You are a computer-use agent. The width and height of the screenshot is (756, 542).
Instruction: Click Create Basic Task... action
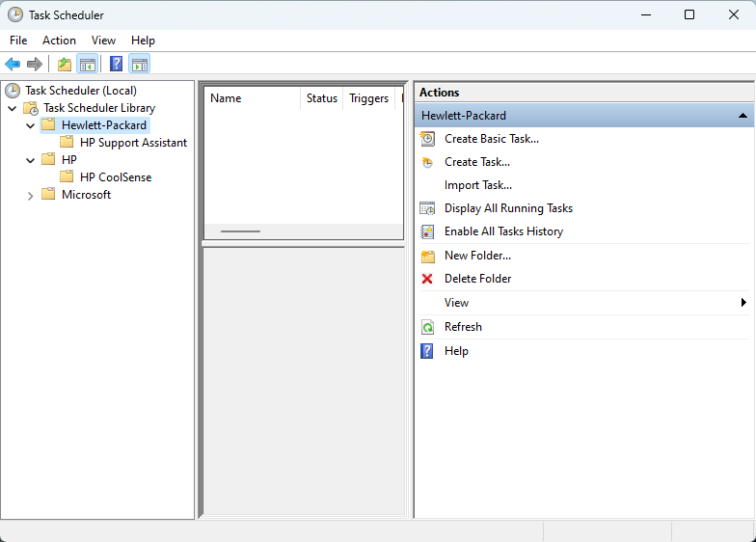coord(492,139)
